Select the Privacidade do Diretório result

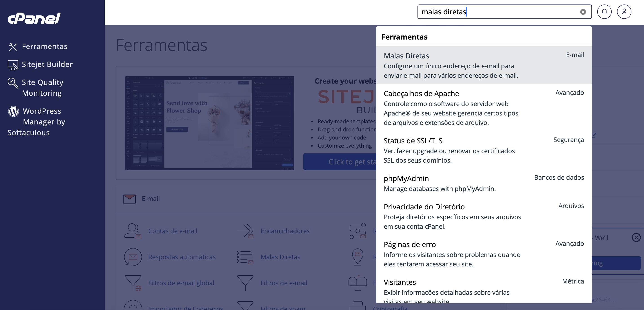point(484,216)
